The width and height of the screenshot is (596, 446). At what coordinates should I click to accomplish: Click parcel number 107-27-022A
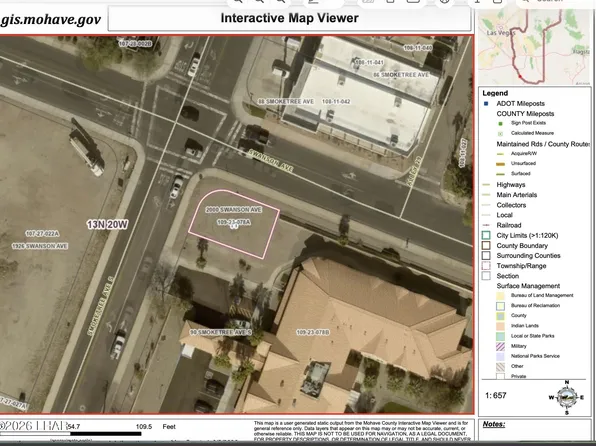42,233
